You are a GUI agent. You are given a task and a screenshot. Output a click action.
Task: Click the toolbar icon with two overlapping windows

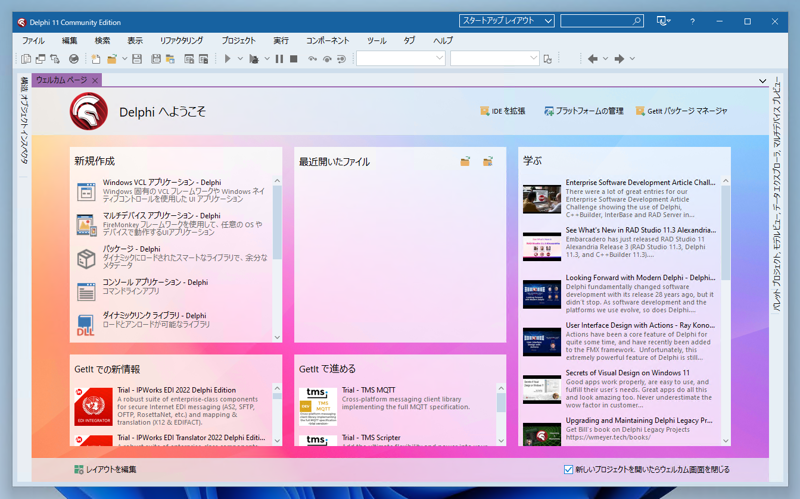(x=40, y=59)
